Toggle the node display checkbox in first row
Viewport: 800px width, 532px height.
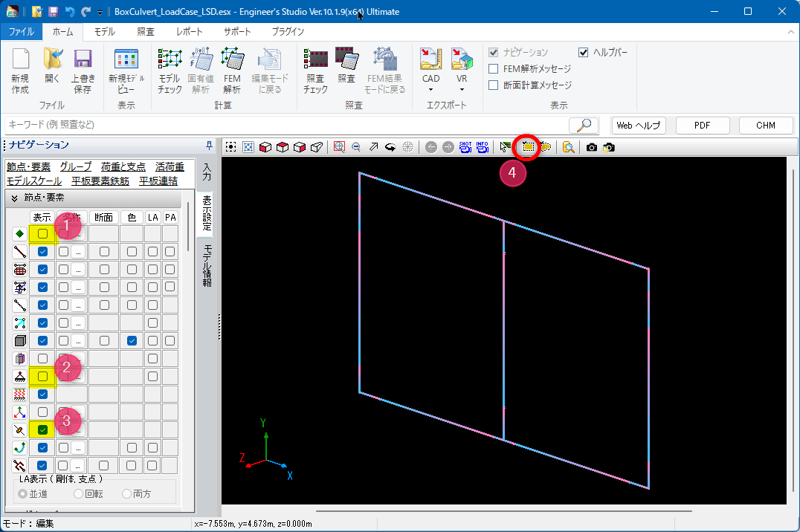click(x=43, y=233)
